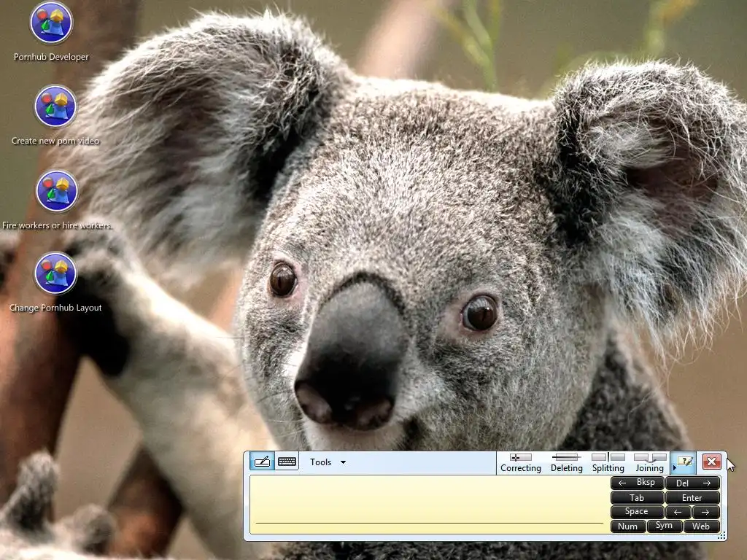Screen dimensions: 747x560
Task: Show the Joining gesture demo
Action: coord(650,463)
